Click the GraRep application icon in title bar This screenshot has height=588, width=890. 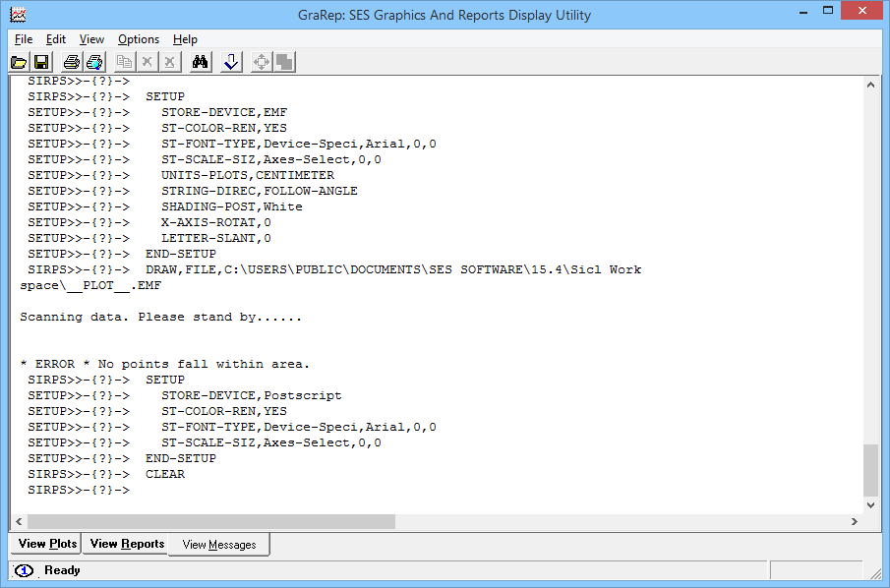point(18,14)
